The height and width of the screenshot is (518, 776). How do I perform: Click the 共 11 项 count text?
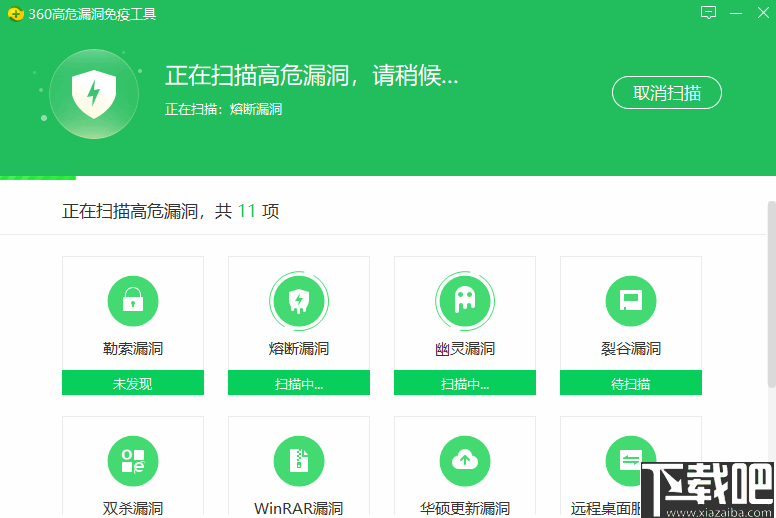tap(247, 211)
